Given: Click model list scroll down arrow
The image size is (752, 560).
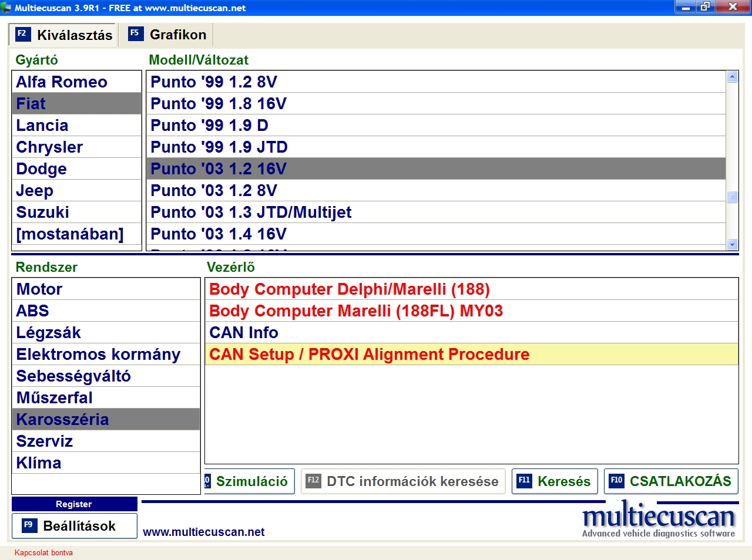Looking at the screenshot, I should pyautogui.click(x=732, y=244).
